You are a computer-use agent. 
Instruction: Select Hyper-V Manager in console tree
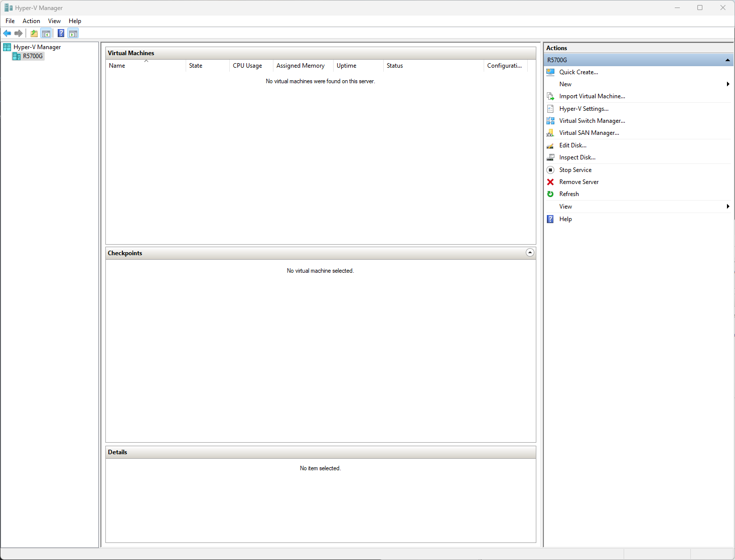(x=37, y=47)
